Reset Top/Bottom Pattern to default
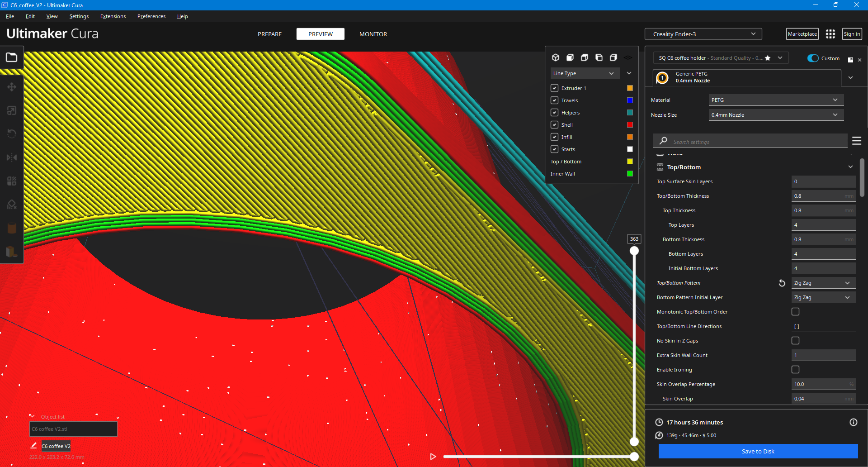The width and height of the screenshot is (868, 467). point(782,283)
